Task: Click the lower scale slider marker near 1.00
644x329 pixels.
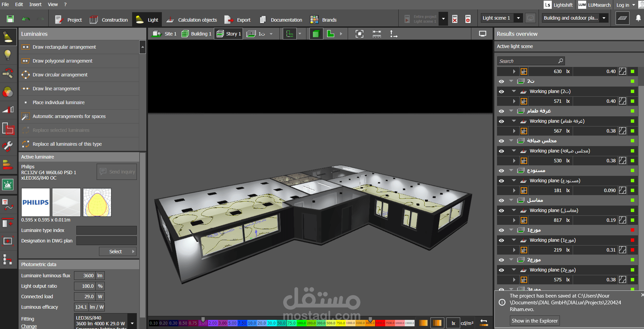Action: click(203, 319)
